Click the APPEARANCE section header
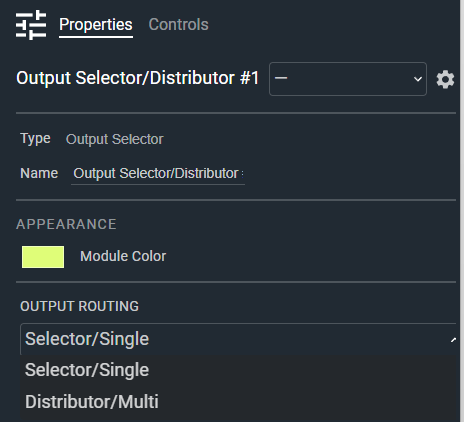 (x=66, y=224)
